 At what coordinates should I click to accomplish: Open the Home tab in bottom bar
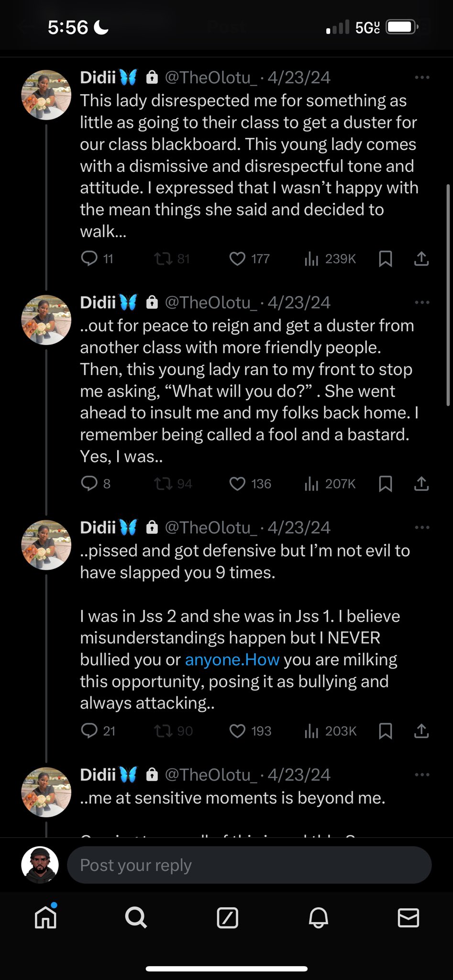click(x=46, y=918)
